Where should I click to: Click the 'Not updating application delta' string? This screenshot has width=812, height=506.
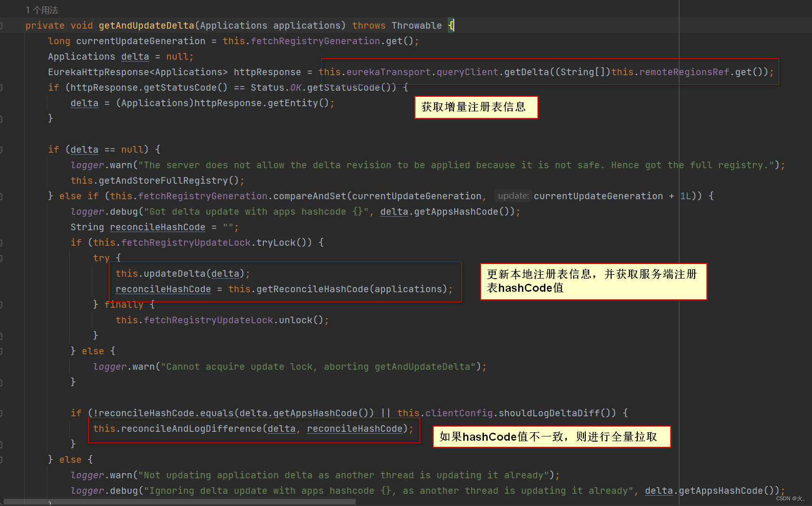[x=344, y=475]
